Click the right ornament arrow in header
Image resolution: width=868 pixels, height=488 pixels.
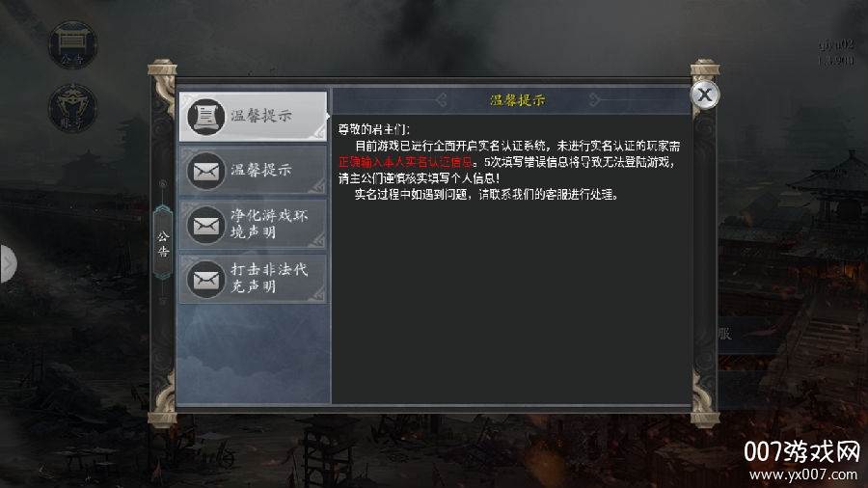pos(594,100)
